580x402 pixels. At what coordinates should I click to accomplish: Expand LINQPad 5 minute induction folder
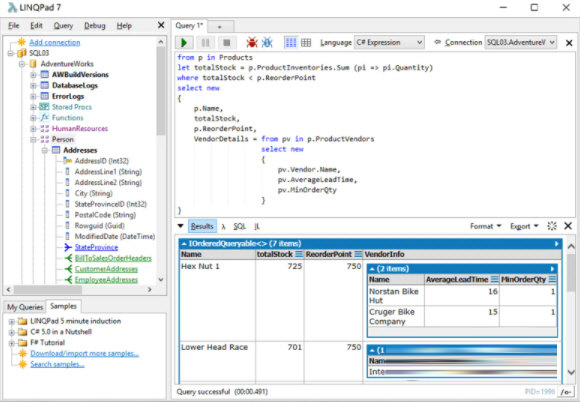tap(11, 321)
